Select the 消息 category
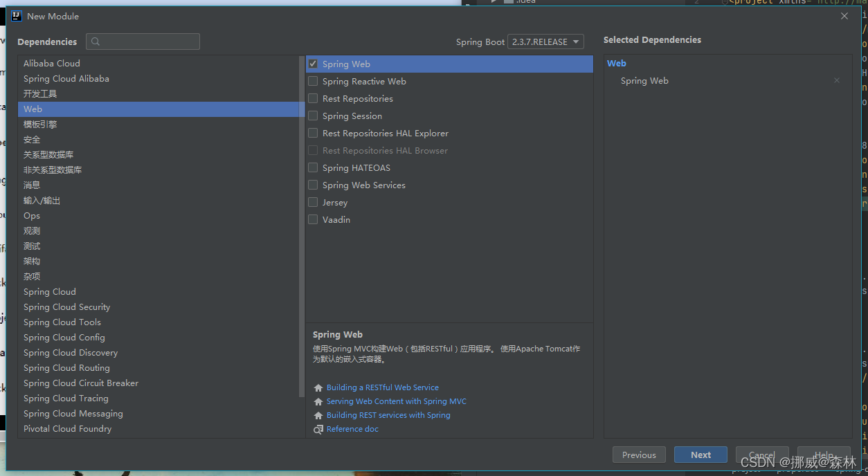868x476 pixels. [158, 185]
